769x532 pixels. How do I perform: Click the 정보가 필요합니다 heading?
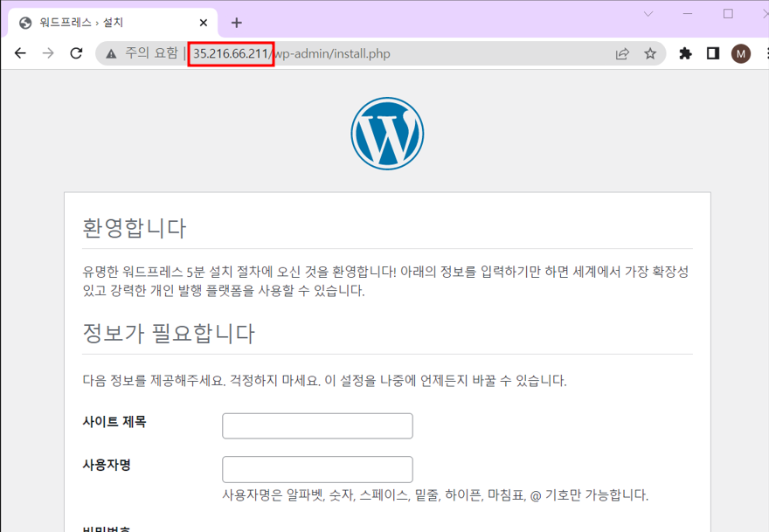tap(169, 334)
